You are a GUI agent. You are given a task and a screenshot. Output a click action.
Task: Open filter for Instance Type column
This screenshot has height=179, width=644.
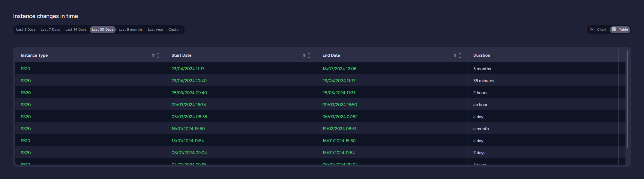[x=153, y=55]
